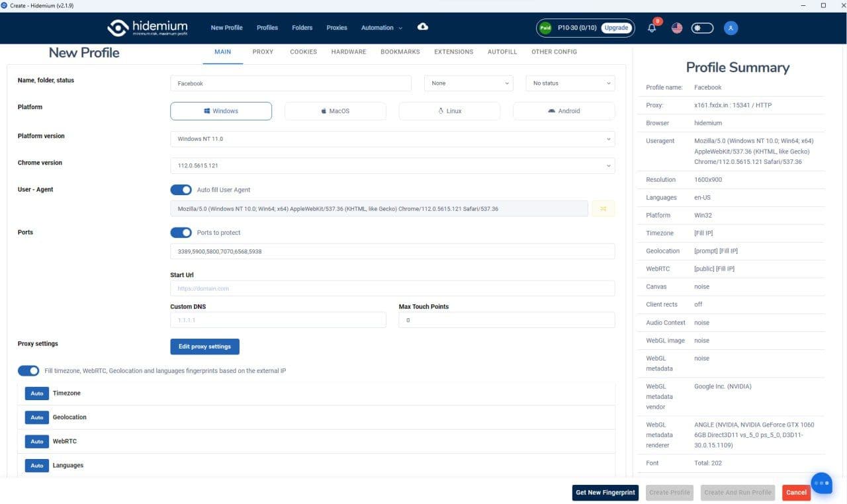
Task: Select the Android platform option
Action: pyautogui.click(x=564, y=111)
